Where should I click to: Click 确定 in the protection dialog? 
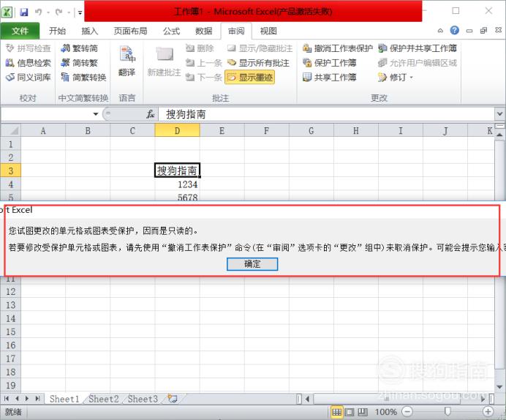pyautogui.click(x=252, y=264)
